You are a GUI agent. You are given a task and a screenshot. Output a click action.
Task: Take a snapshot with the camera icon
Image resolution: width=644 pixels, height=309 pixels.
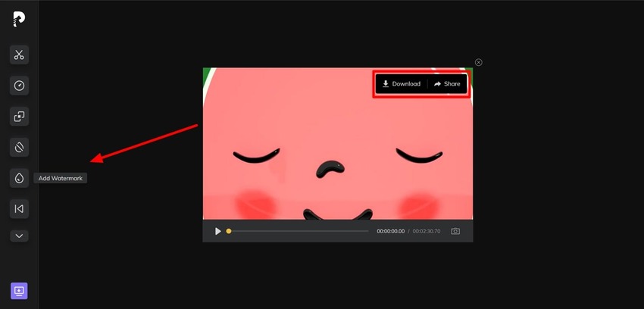pos(455,231)
